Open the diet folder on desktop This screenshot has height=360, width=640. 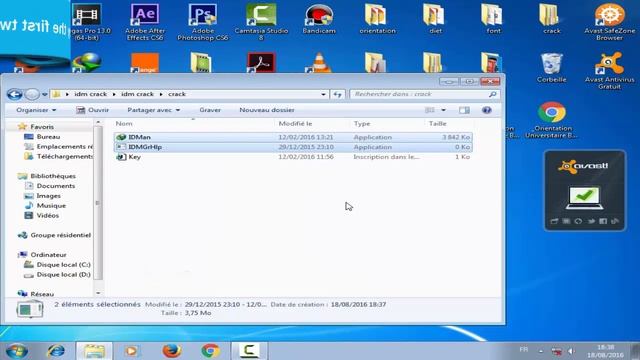(435, 19)
